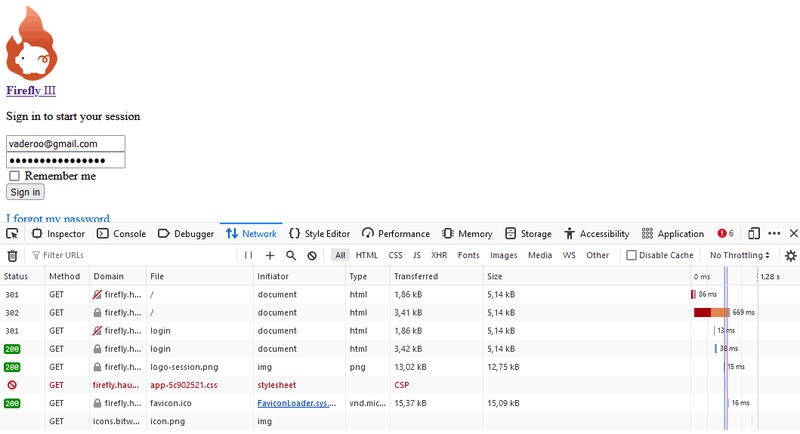Open network search with magnifier icon
800x434 pixels.
291,255
